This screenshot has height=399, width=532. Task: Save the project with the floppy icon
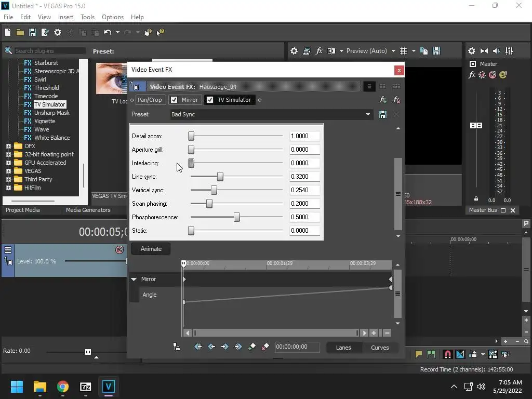point(33,32)
